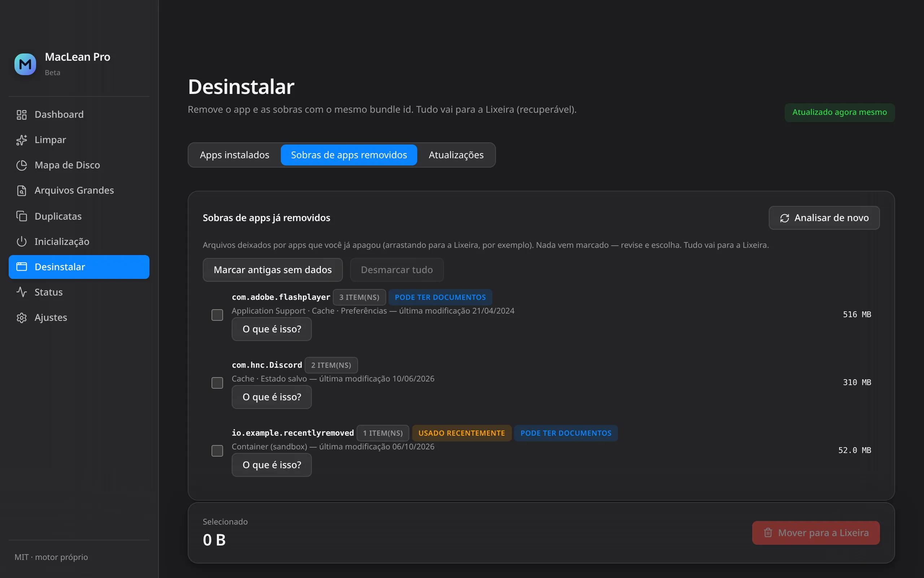This screenshot has height=578, width=924.
Task: Open the Ajustes gear icon
Action: pyautogui.click(x=22, y=318)
